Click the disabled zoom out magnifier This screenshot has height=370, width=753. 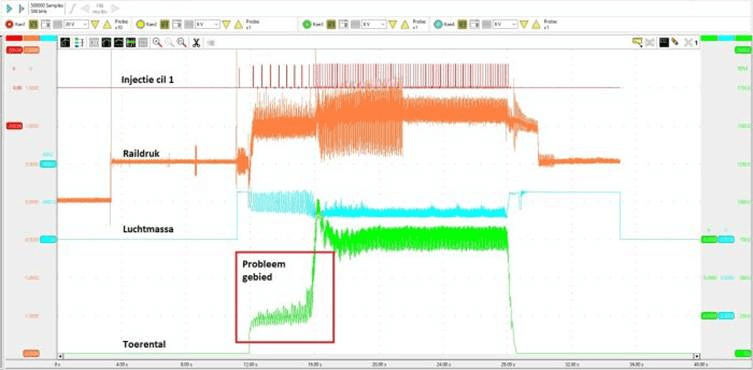(170, 43)
